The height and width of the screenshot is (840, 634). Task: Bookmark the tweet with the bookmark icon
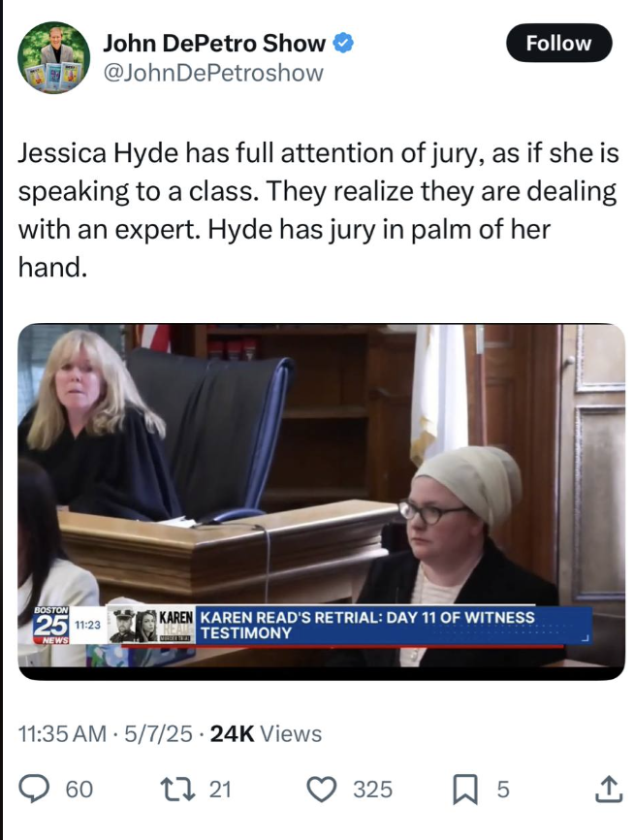point(464,791)
